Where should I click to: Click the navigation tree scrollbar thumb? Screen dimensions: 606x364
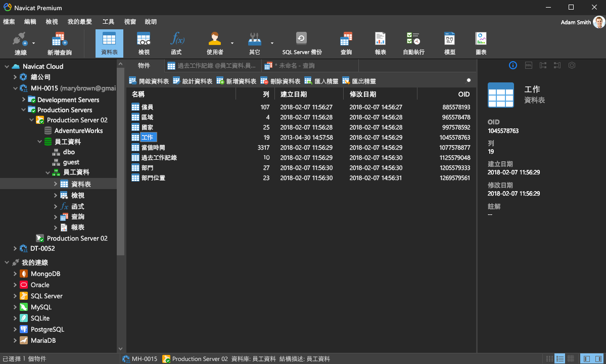coord(121,161)
